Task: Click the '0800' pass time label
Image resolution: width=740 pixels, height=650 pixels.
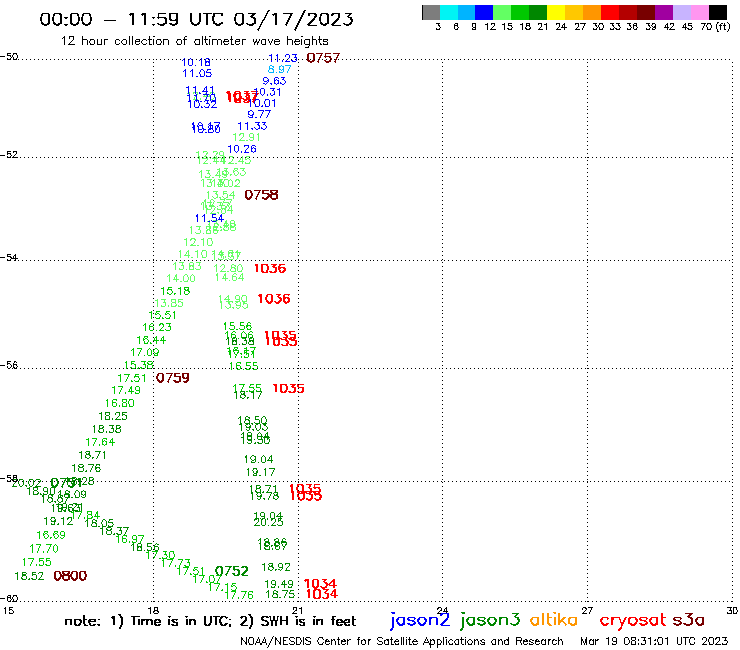Action: (70, 576)
